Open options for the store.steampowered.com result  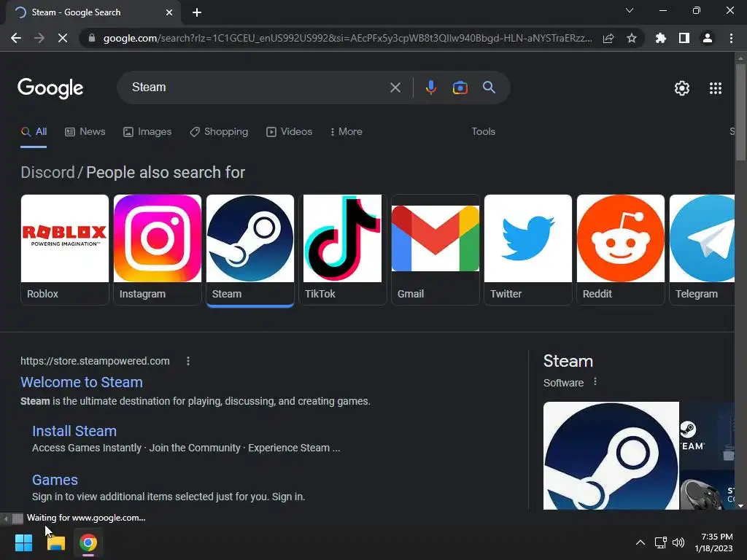pos(188,362)
